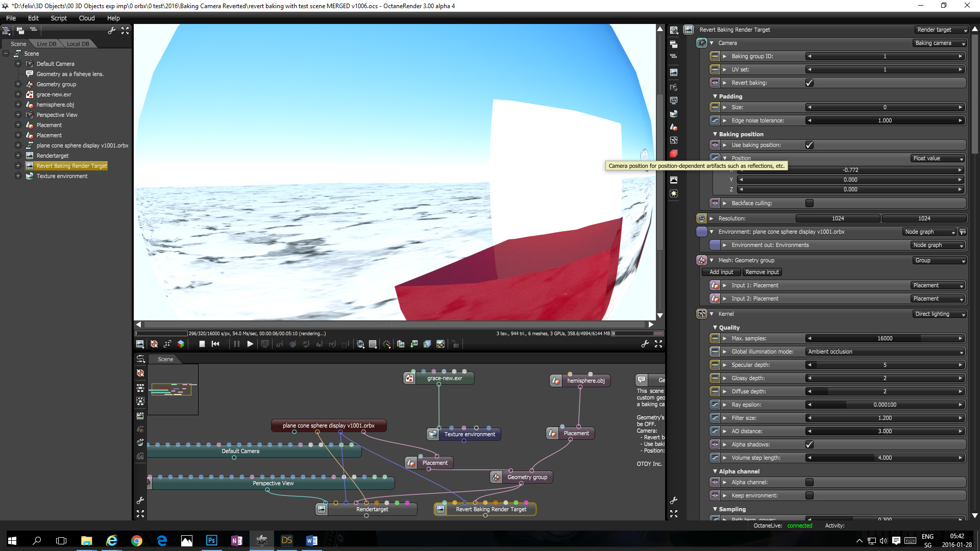Enable the Alpha channel checkbox
980x551 pixels.
pos(810,482)
